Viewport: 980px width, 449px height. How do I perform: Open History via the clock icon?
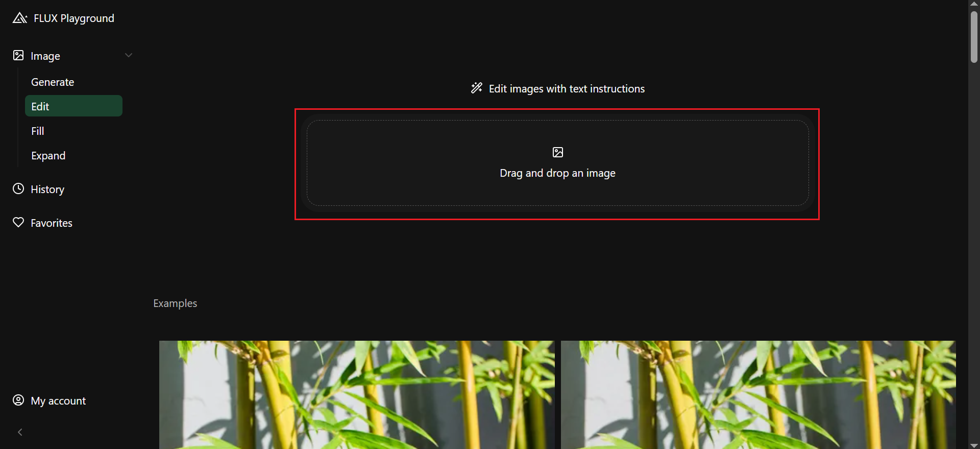point(18,188)
